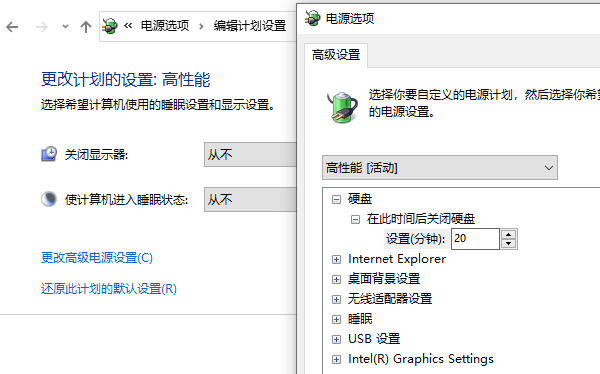The image size is (600, 374).
Task: Collapse the 在此时间后关闭硬盘 node
Action: pos(355,219)
